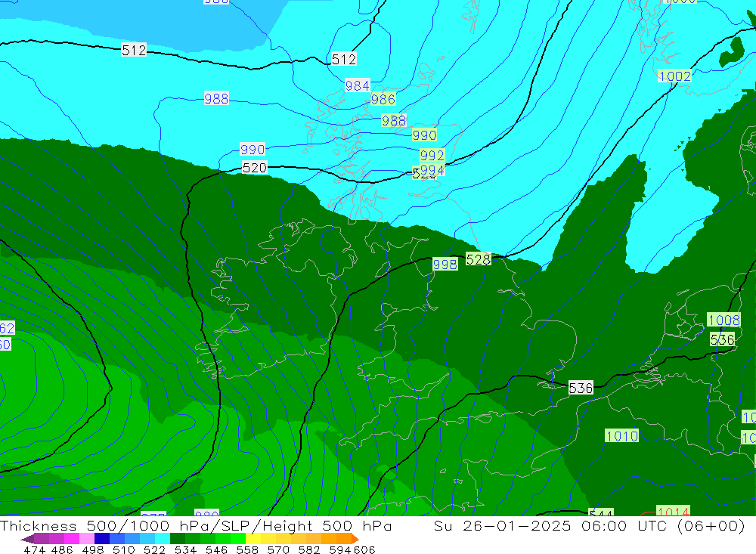Click the bright magenta legend swatch
Image resolution: width=756 pixels, height=554 pixels.
point(72,539)
